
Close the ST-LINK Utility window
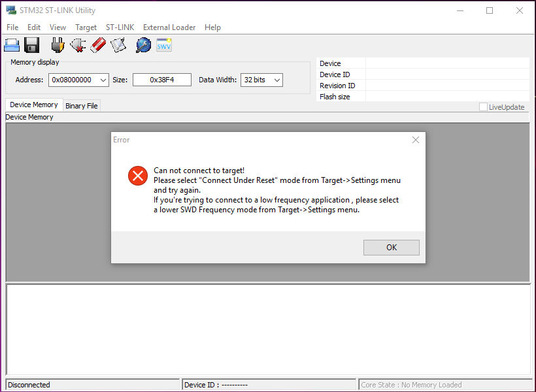point(520,10)
